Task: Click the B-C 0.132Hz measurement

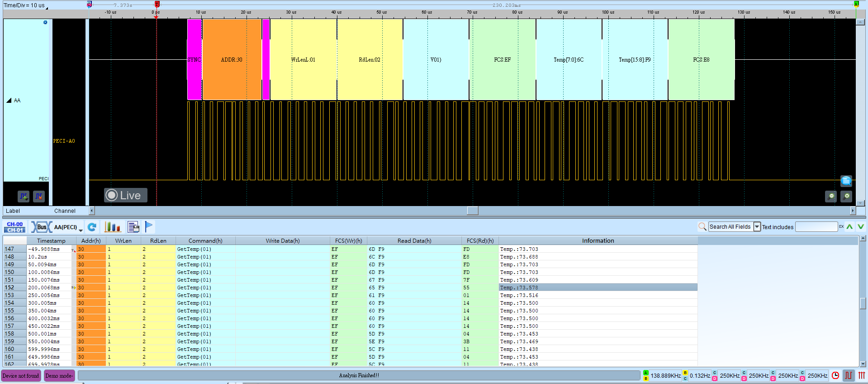Action: (696, 375)
